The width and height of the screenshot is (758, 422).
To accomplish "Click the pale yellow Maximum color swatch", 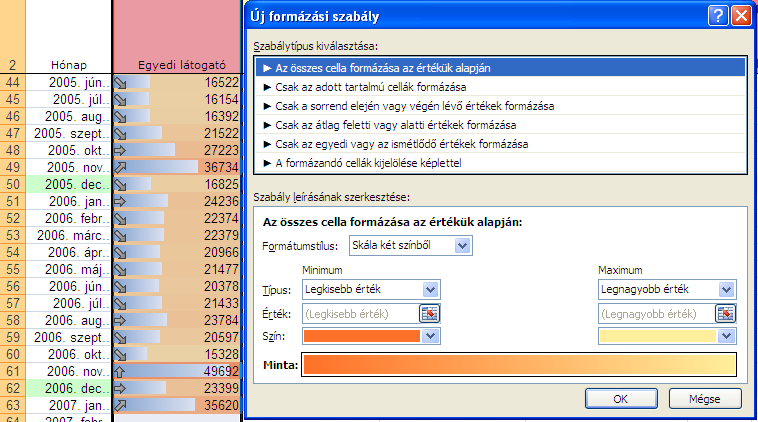I will (657, 336).
